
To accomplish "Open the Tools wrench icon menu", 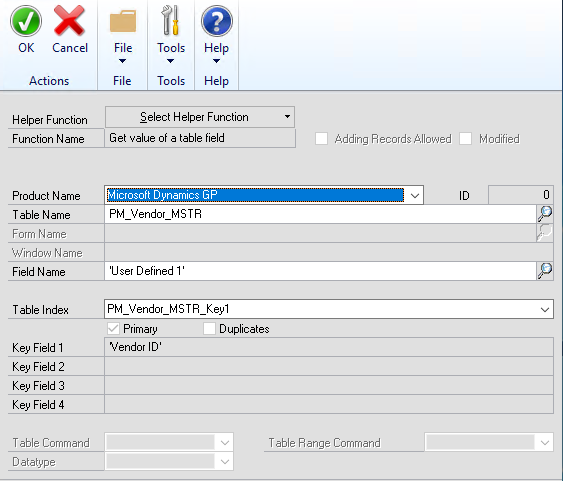I will (x=171, y=20).
